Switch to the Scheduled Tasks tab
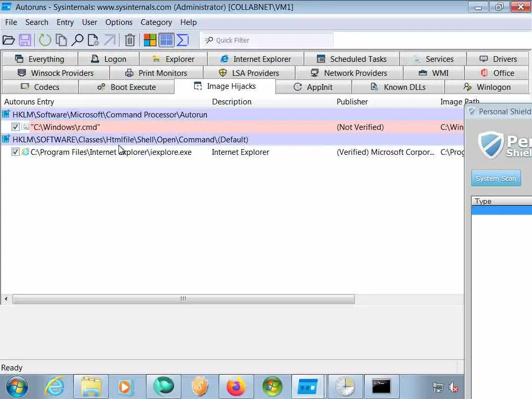 point(352,59)
